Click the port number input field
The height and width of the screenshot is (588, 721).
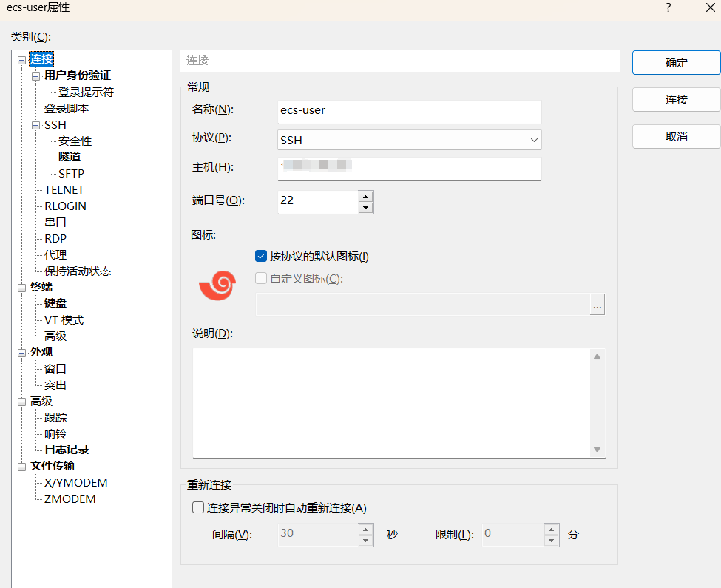click(318, 202)
